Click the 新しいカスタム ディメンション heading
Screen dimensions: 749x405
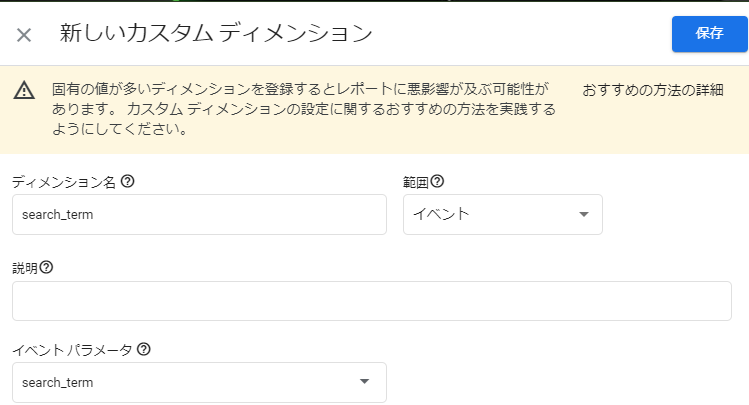click(x=216, y=34)
